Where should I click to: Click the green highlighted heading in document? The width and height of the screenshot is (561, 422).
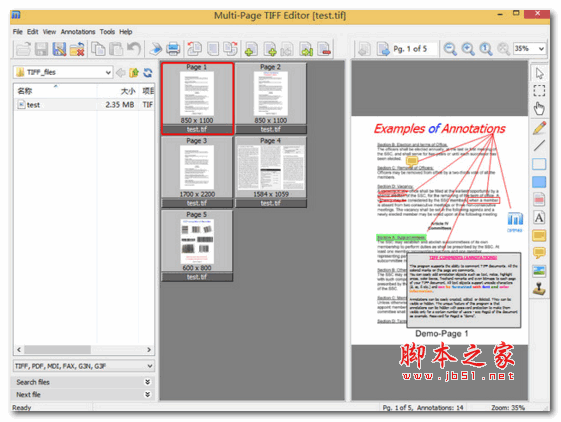[401, 237]
